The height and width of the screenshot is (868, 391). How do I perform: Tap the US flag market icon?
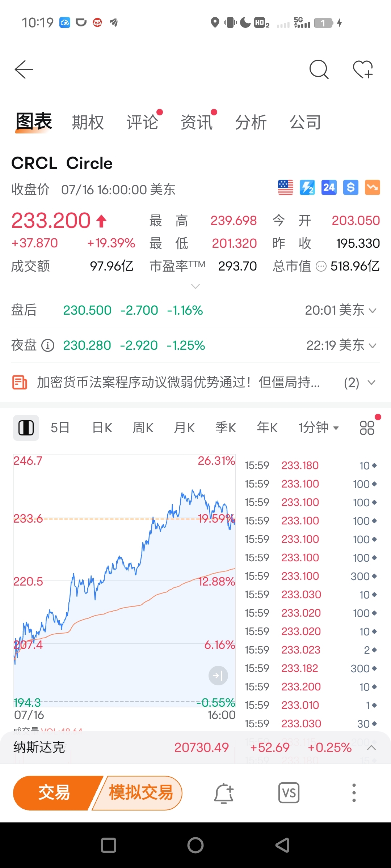pyautogui.click(x=286, y=187)
